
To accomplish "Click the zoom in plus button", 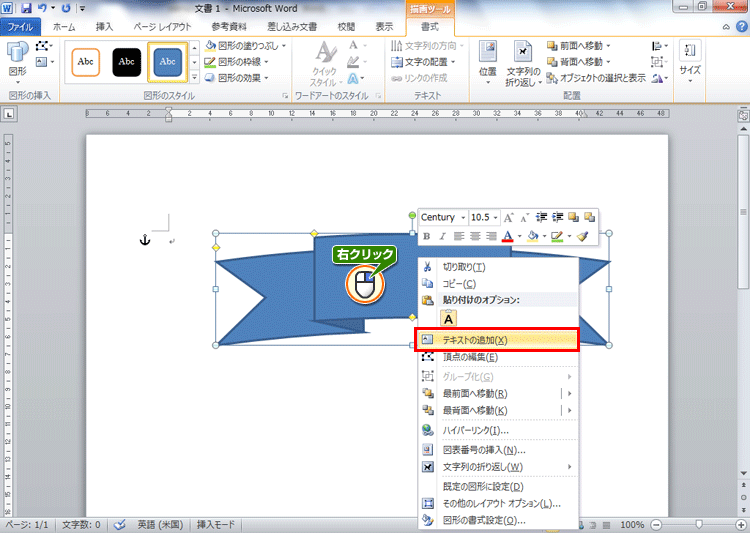I will pos(741,525).
